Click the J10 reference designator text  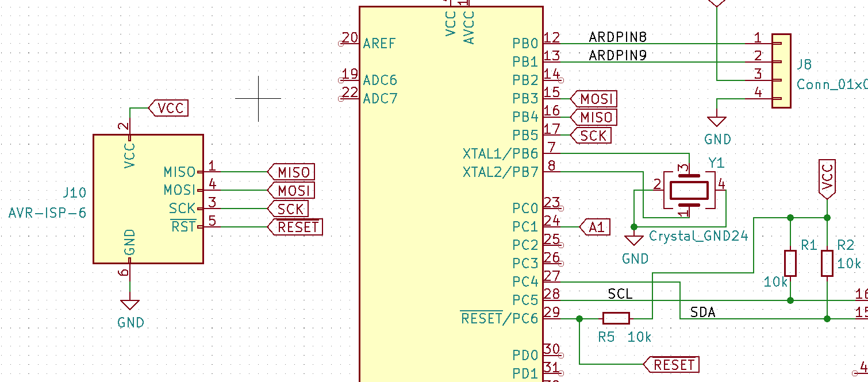pyautogui.click(x=74, y=192)
